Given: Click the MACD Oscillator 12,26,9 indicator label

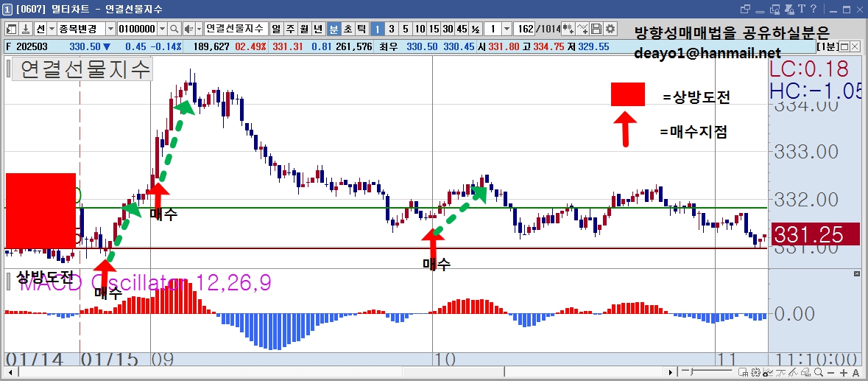Looking at the screenshot, I should tap(145, 282).
